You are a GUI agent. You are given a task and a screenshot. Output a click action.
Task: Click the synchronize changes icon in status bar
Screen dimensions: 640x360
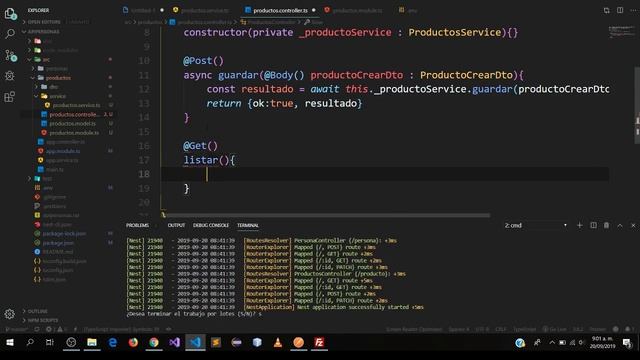(x=37, y=329)
